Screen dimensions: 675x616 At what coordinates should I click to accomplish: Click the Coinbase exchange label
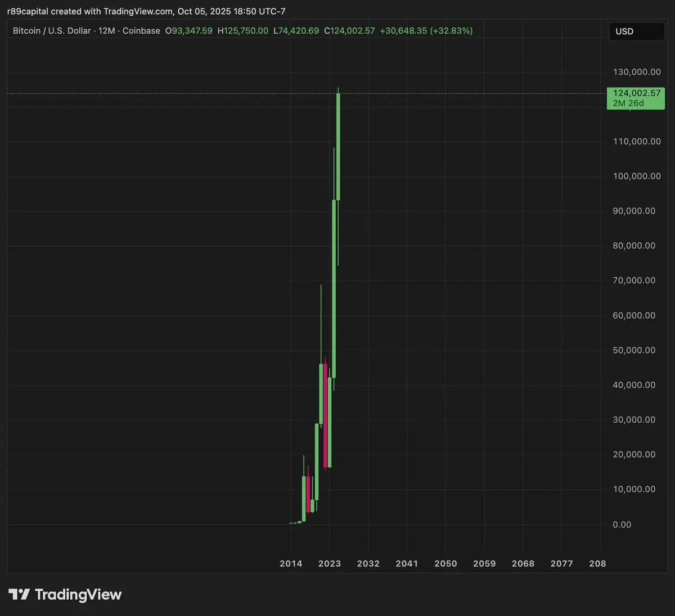(141, 31)
